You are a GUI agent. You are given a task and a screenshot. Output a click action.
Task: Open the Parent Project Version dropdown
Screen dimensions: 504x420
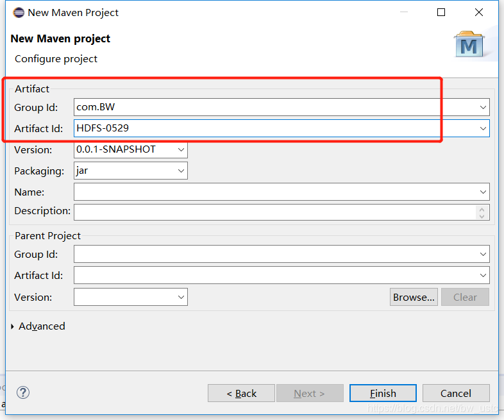(181, 297)
